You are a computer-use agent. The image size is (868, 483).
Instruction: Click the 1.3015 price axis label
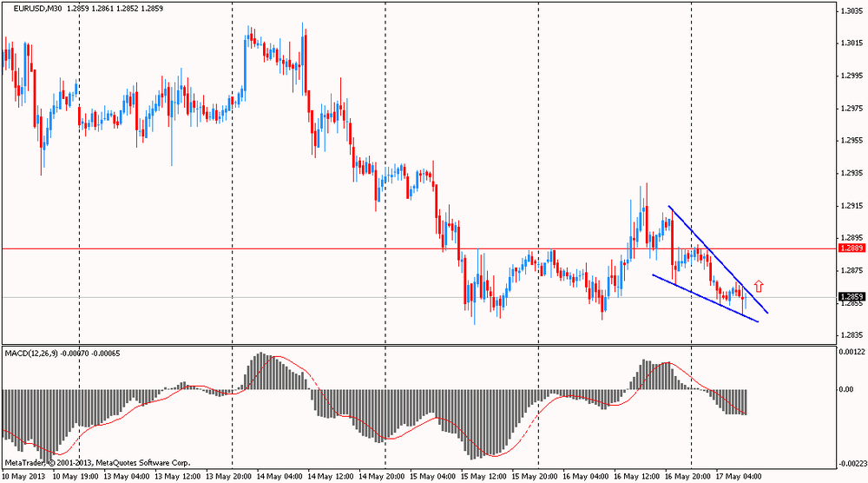point(852,43)
